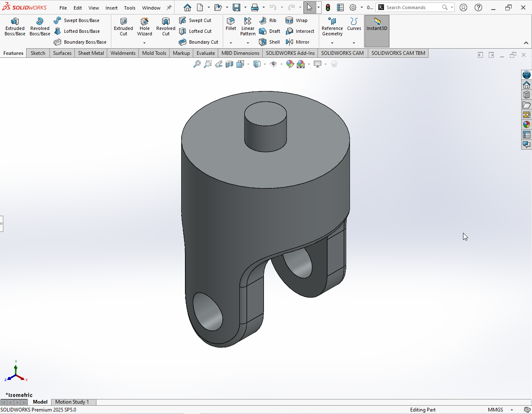Open Appearances task pane tab
Viewport: 532px width, 414px height.
click(526, 124)
